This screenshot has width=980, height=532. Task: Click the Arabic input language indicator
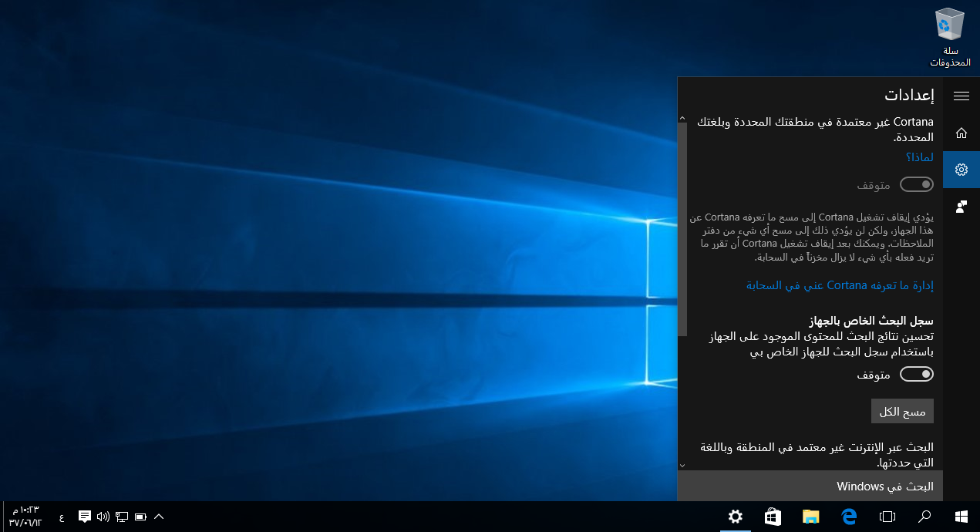pyautogui.click(x=62, y=517)
